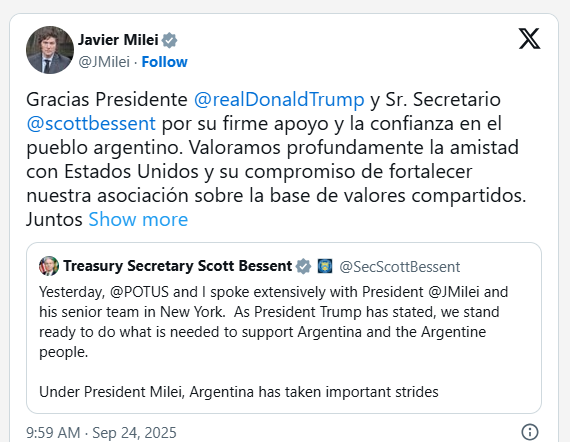570x442 pixels.
Task: Open the @realDonaldTrump mention
Action: tap(279, 99)
